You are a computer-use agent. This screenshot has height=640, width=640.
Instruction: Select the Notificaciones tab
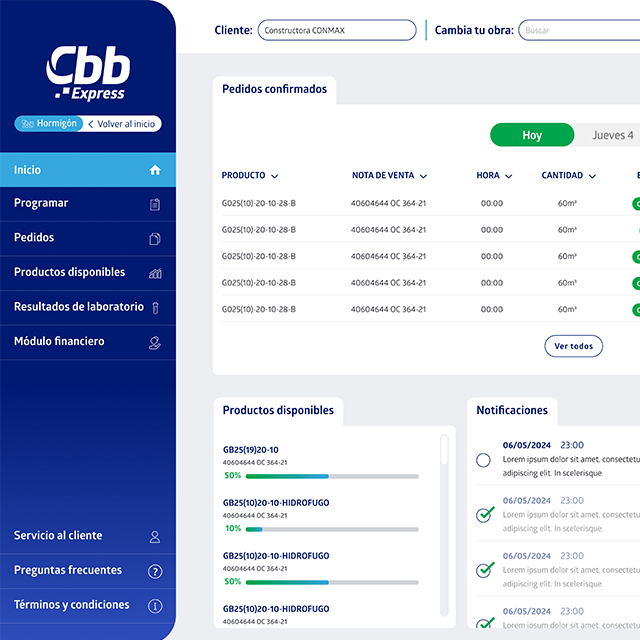pyautogui.click(x=512, y=410)
